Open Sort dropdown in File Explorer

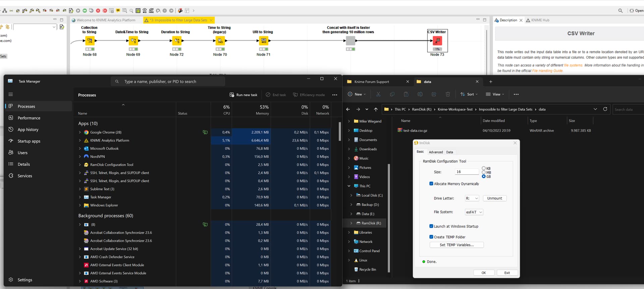tap(469, 94)
